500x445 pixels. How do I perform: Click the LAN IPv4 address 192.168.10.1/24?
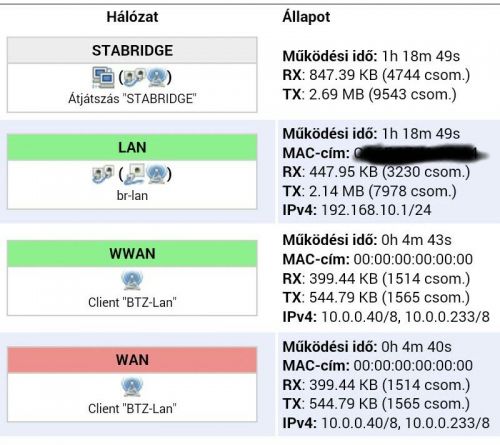coord(376,210)
